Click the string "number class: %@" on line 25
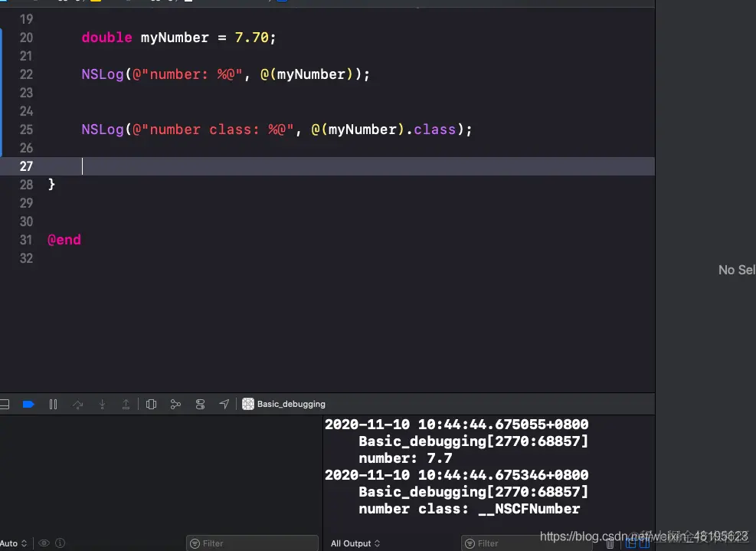Image resolution: width=756 pixels, height=551 pixels. pos(213,130)
